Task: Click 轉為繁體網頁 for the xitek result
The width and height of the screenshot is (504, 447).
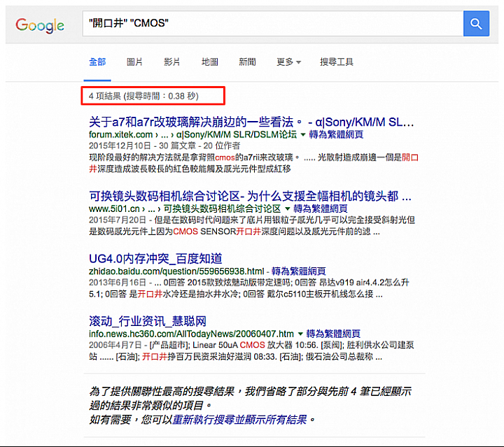Action: coord(336,134)
